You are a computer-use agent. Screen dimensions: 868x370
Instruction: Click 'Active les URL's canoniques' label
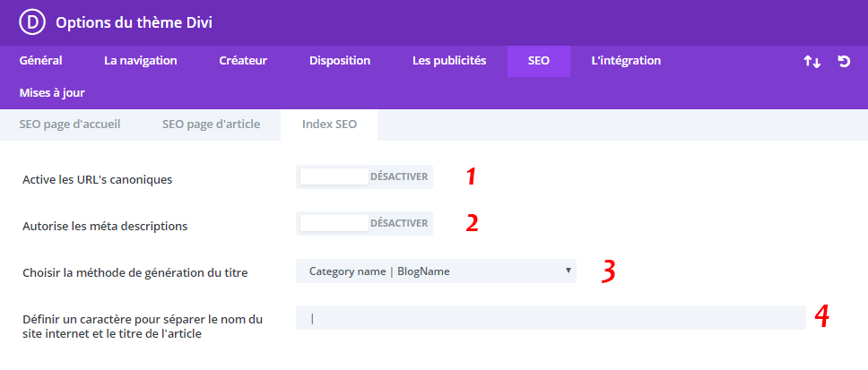point(98,180)
